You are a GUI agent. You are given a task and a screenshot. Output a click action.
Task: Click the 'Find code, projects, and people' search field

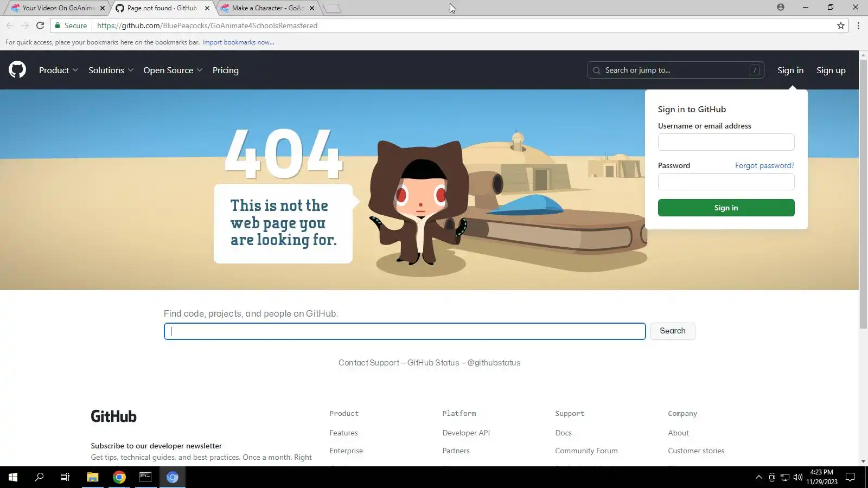[x=405, y=331]
